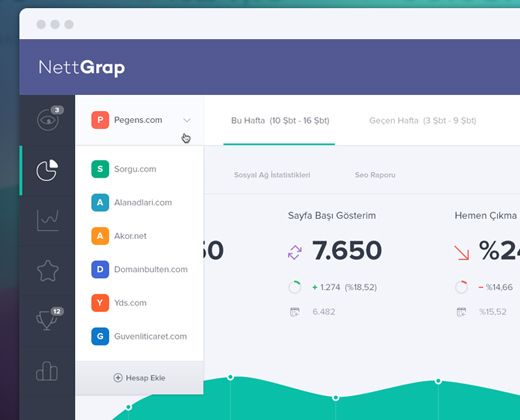Select Domainbulten.com from the account list

click(x=151, y=269)
